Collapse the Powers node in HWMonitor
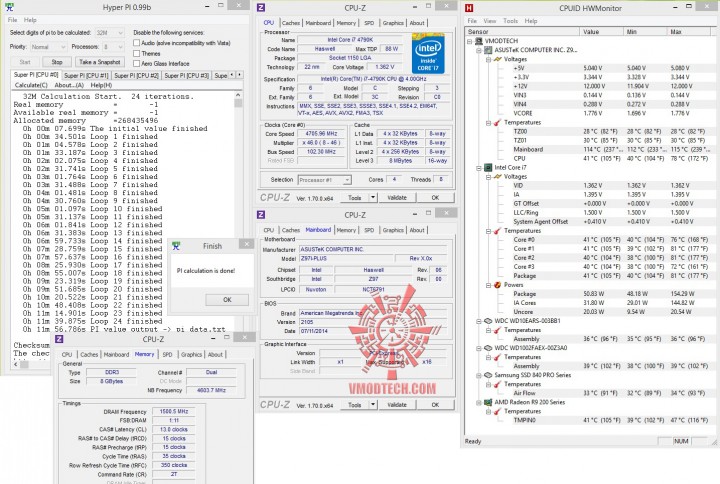 coord(489,285)
